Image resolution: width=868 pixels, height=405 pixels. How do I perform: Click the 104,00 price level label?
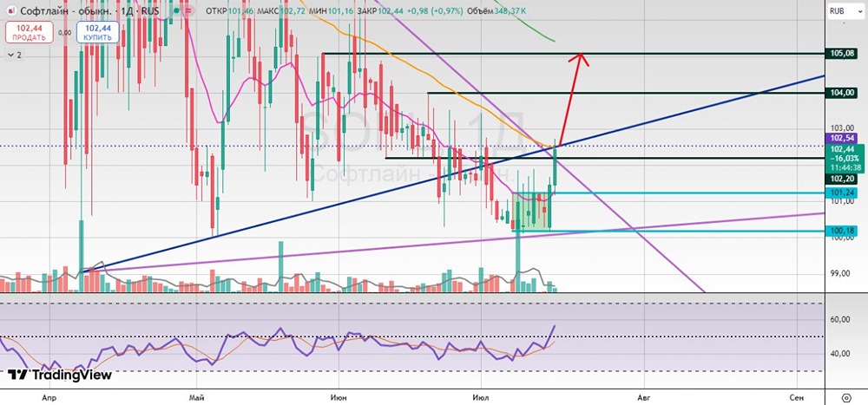point(840,93)
